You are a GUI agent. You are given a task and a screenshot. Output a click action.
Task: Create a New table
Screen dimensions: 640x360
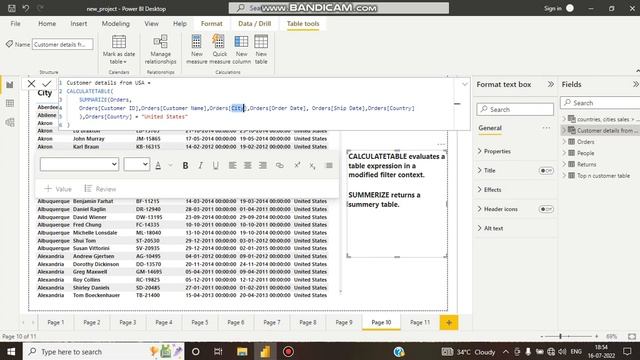click(x=261, y=50)
